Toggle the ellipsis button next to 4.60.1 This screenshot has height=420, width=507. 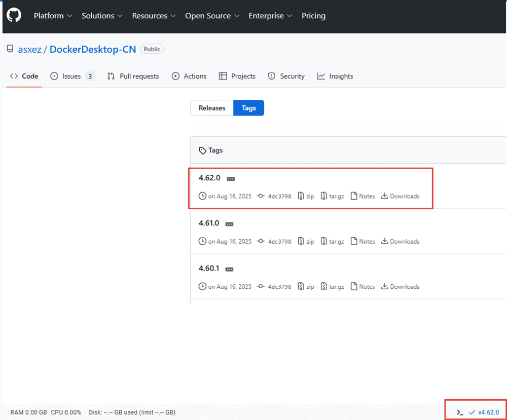[x=229, y=269]
